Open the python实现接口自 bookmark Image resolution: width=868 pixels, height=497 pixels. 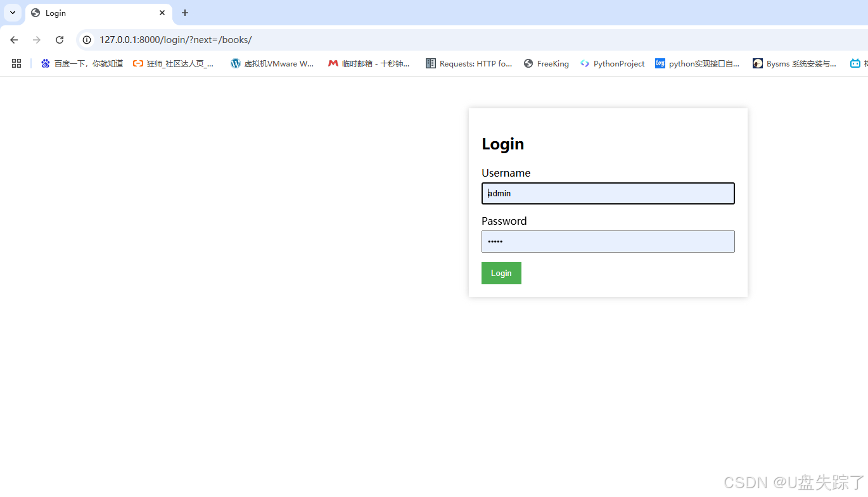[x=697, y=63]
